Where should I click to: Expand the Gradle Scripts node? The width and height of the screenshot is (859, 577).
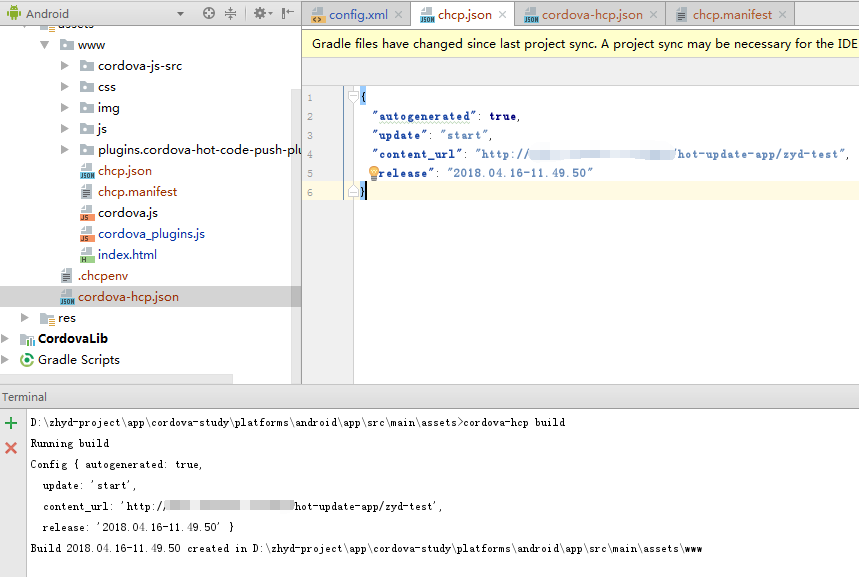(7, 360)
